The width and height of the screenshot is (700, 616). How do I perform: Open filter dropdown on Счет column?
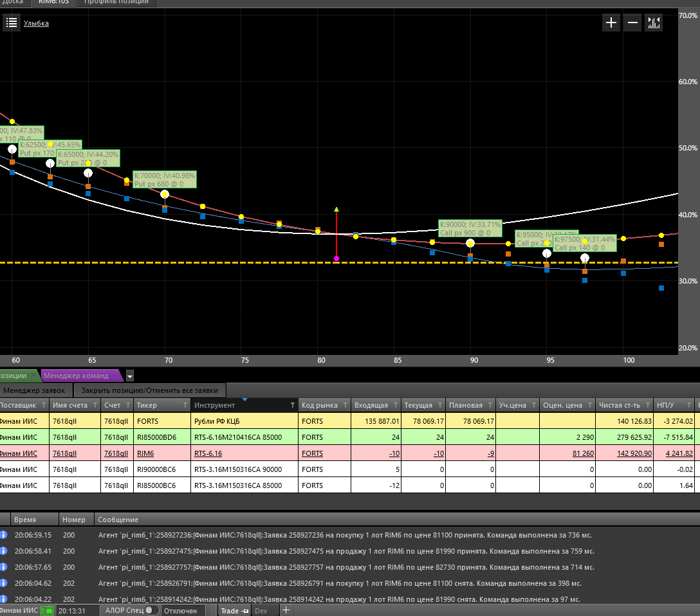pyautogui.click(x=128, y=405)
